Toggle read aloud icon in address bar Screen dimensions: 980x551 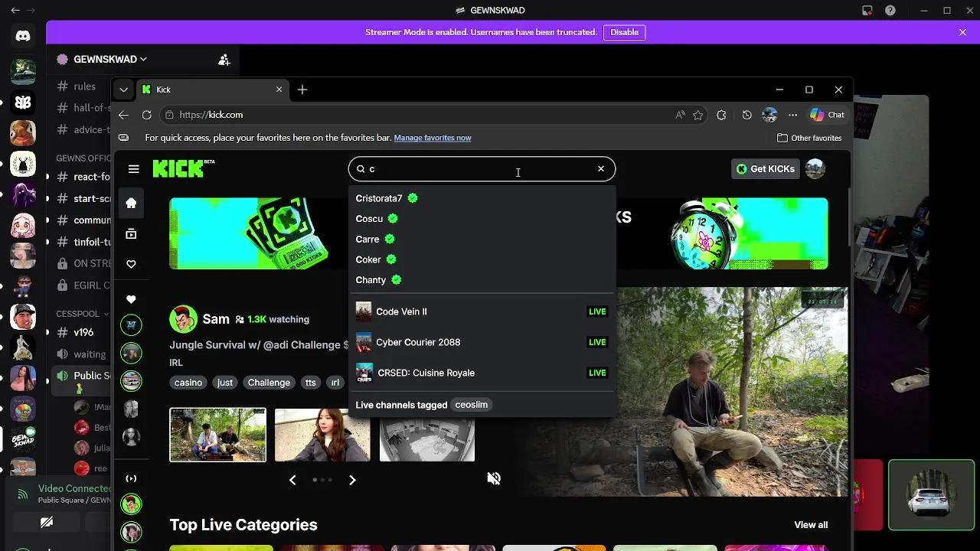point(680,115)
